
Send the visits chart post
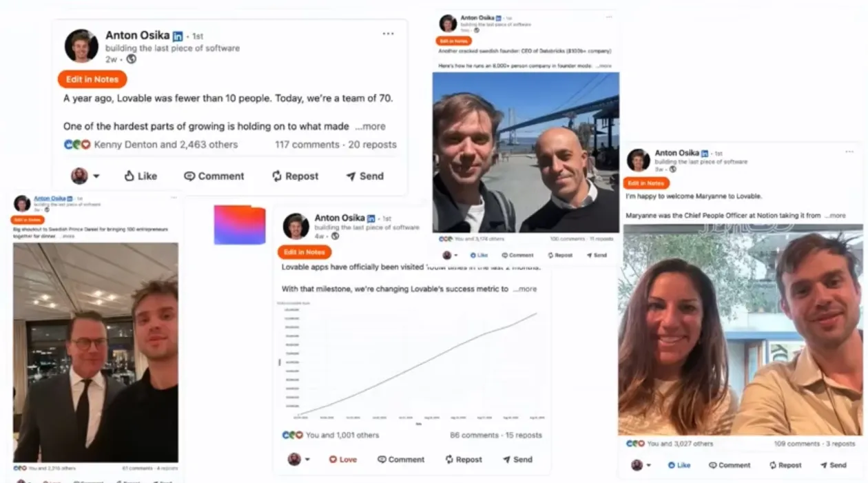(517, 460)
